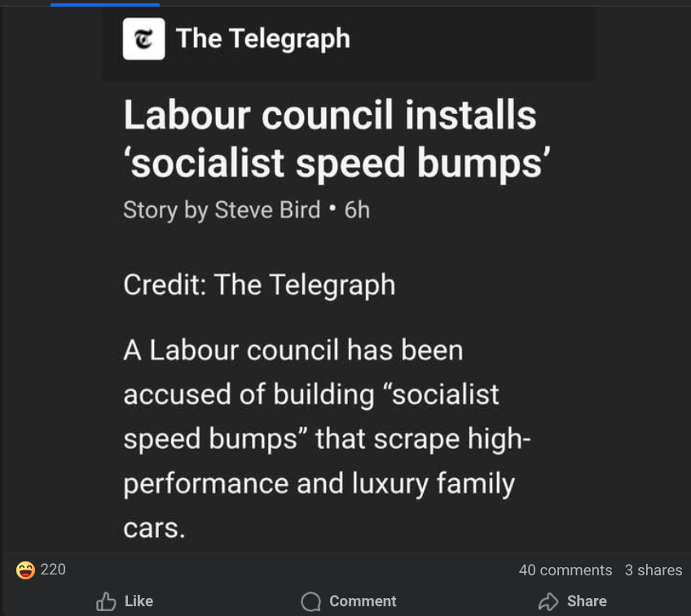
Task: View the 3 shares list
Action: (653, 570)
